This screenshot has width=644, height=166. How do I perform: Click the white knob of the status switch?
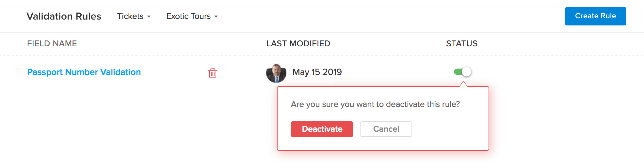[x=466, y=72]
